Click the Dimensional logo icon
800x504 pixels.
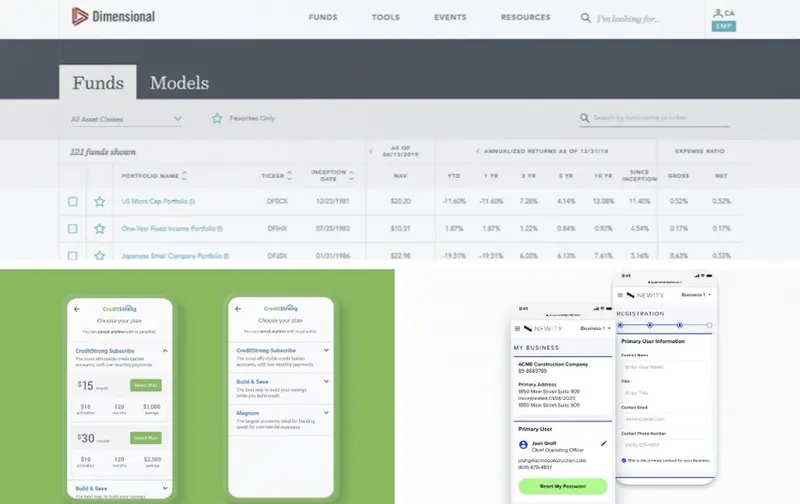[78, 17]
